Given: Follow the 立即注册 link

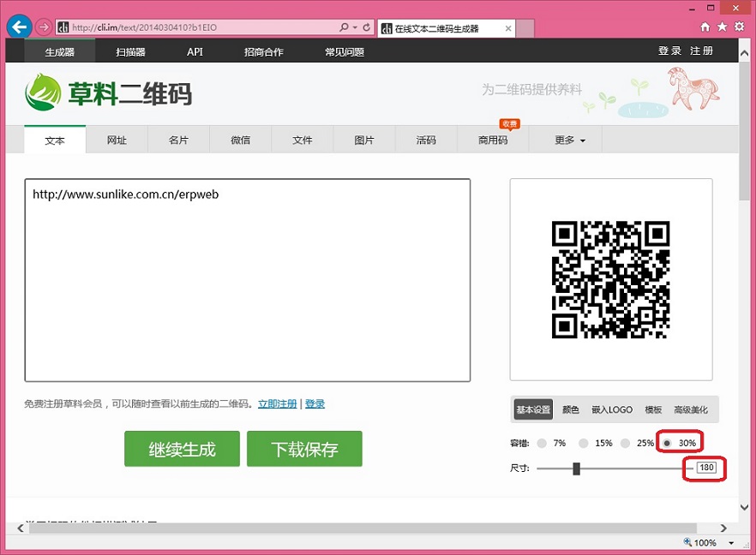Looking at the screenshot, I should [x=277, y=403].
